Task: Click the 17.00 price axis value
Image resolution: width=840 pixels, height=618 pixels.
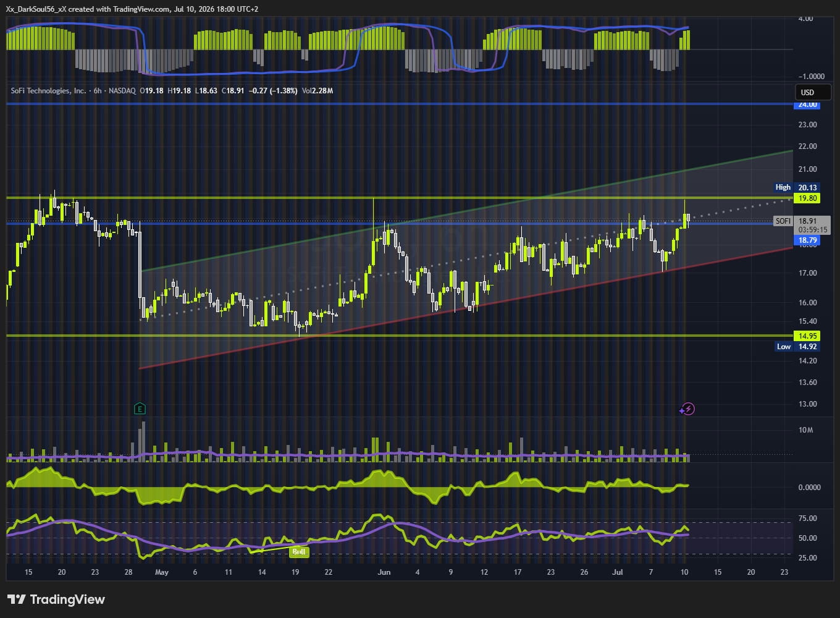Action: point(808,273)
